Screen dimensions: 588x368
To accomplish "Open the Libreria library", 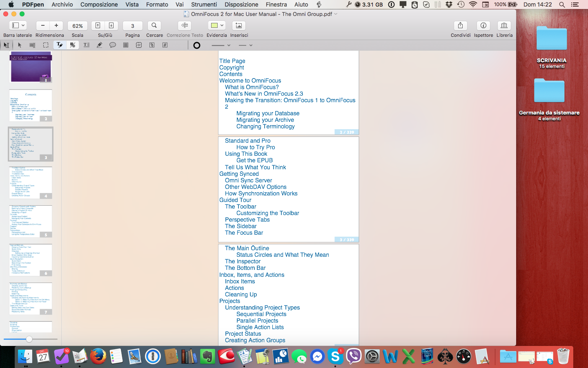I will pos(504,25).
